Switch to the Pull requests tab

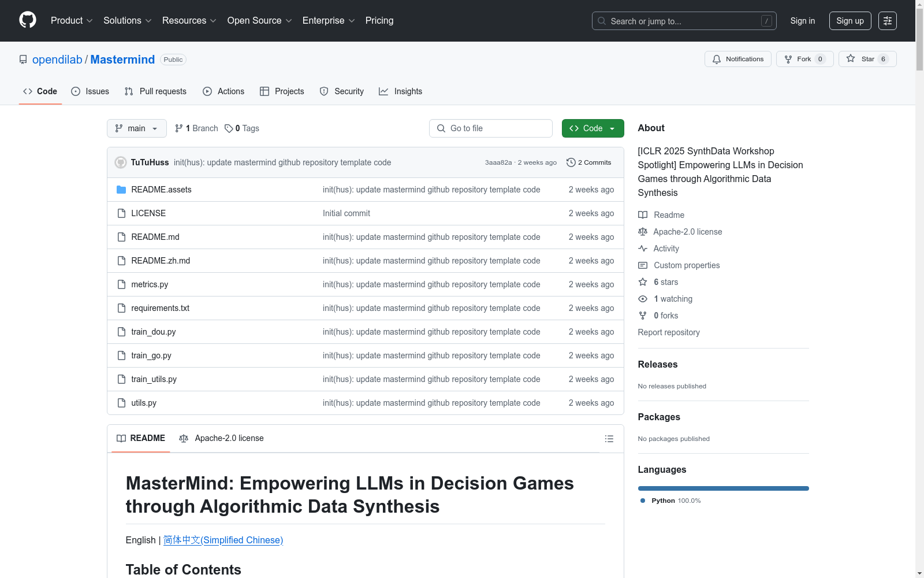tap(155, 91)
